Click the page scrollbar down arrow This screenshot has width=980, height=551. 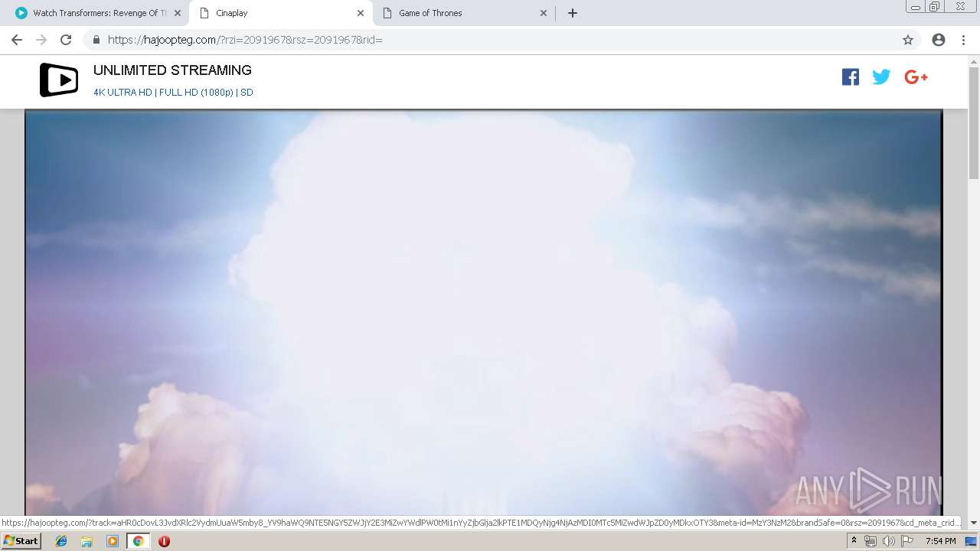pos(974,523)
